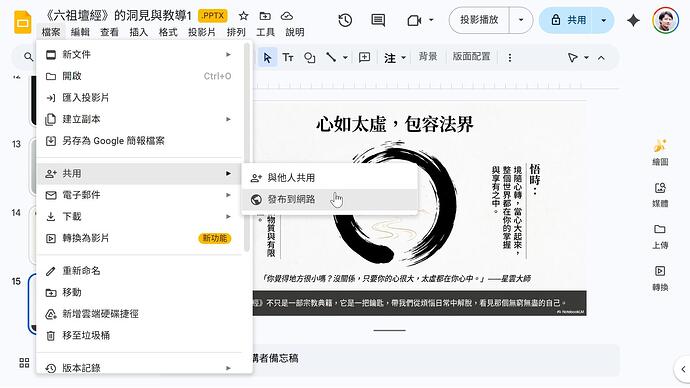Choose 新增雲端硬碟捷徑 entry
Viewport: 690px width, 388px height.
pyautogui.click(x=139, y=314)
